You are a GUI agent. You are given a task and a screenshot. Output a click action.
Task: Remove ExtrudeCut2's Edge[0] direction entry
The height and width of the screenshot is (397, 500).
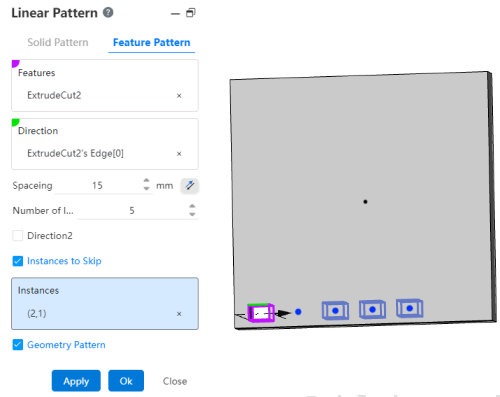click(x=179, y=154)
